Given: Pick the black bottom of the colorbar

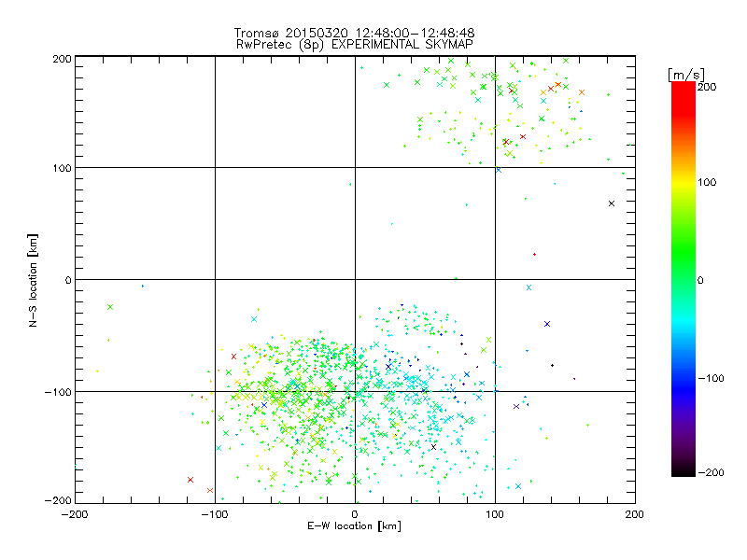Looking at the screenshot, I should click(x=684, y=471).
